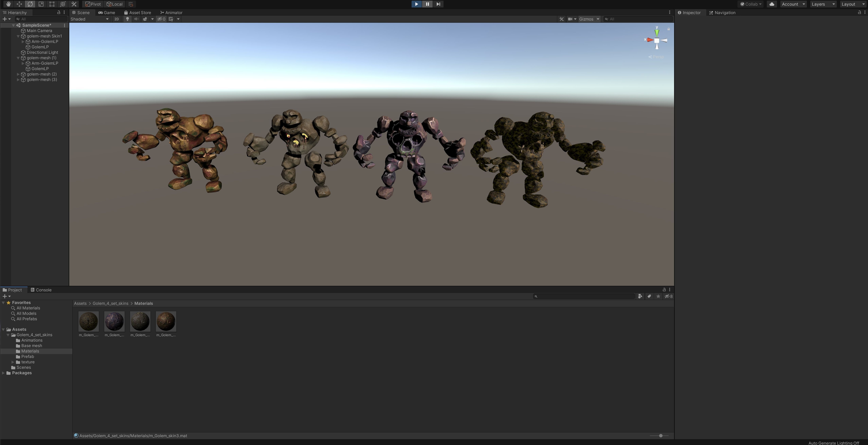The width and height of the screenshot is (868, 445).
Task: Click Golem_4_set_skins in the breadcrumb
Action: pyautogui.click(x=111, y=303)
